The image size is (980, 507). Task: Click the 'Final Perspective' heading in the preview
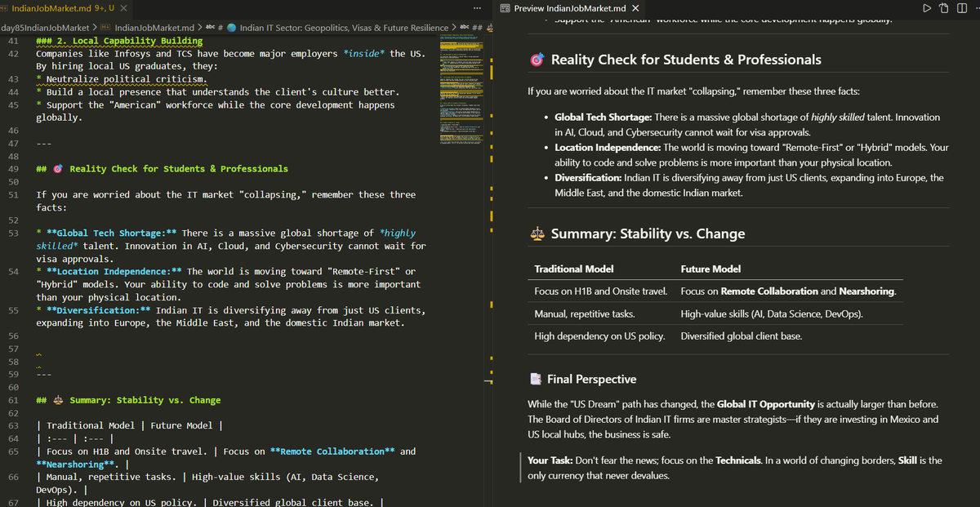pyautogui.click(x=591, y=379)
